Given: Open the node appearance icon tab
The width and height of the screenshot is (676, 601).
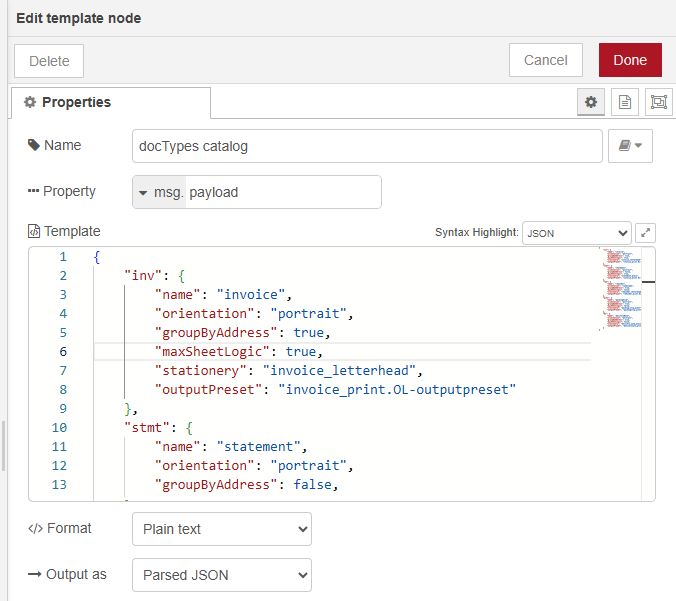Looking at the screenshot, I should pyautogui.click(x=658, y=102).
